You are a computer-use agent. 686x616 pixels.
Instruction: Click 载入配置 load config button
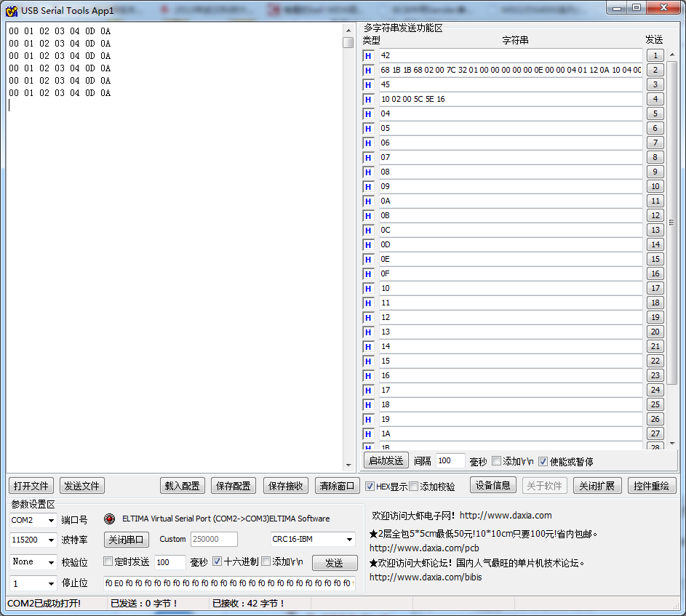[183, 486]
